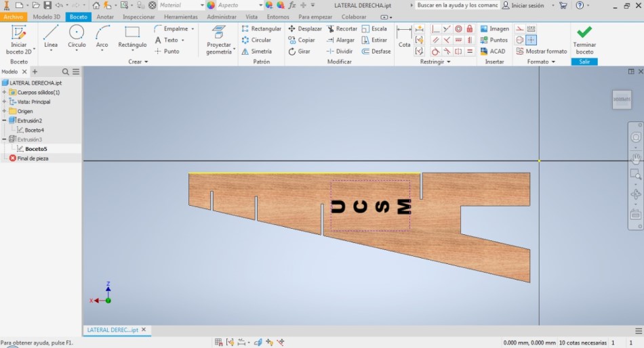Switch to the Modelo 3D tab
Viewport: 644px width, 348px height.
click(46, 17)
